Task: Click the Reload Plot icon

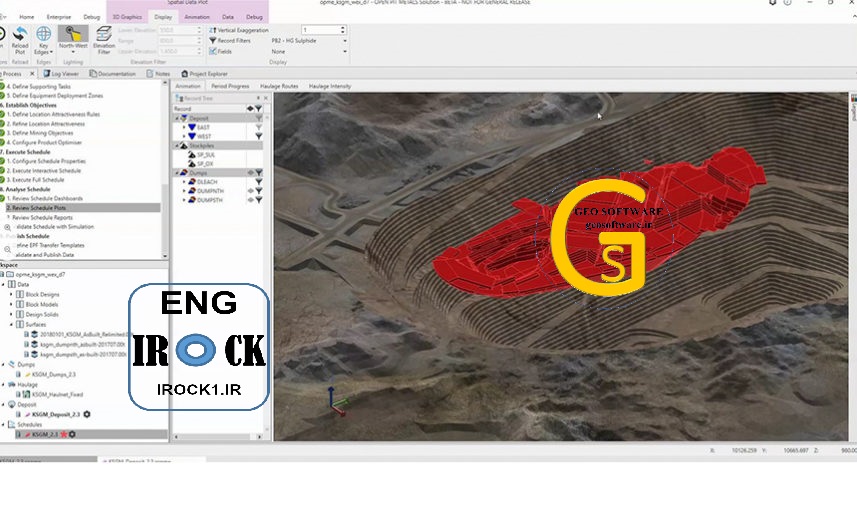Action: point(20,35)
